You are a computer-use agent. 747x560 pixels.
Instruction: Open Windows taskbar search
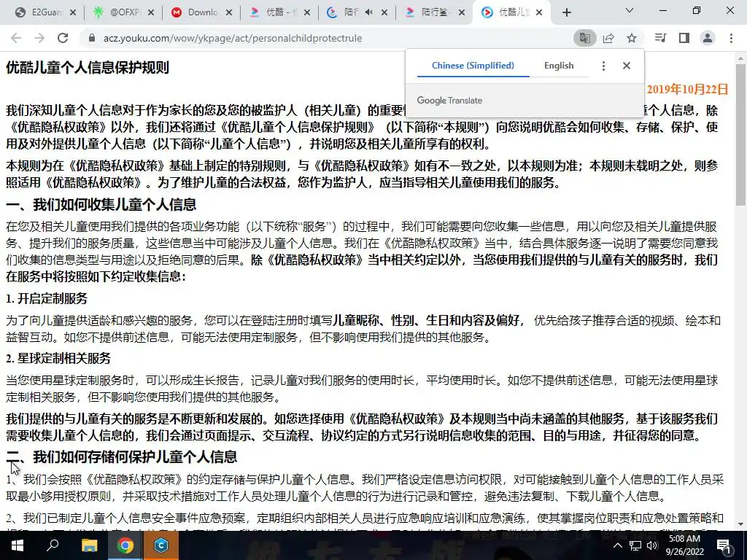pos(53,545)
